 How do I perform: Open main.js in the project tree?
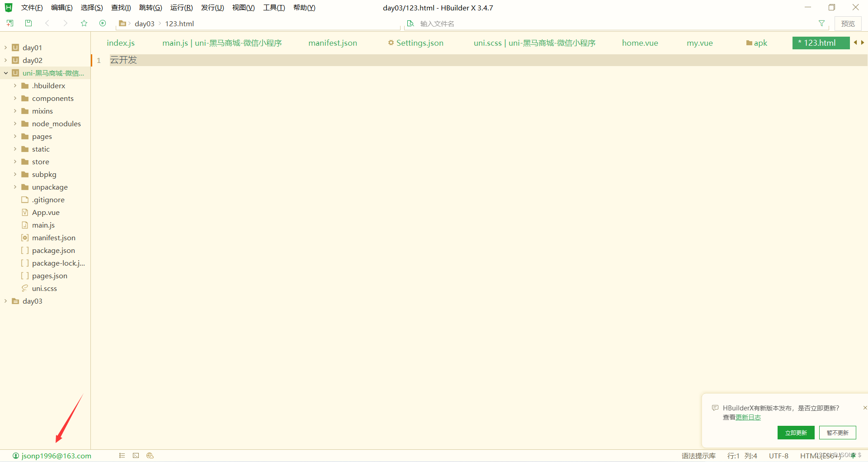coord(43,225)
